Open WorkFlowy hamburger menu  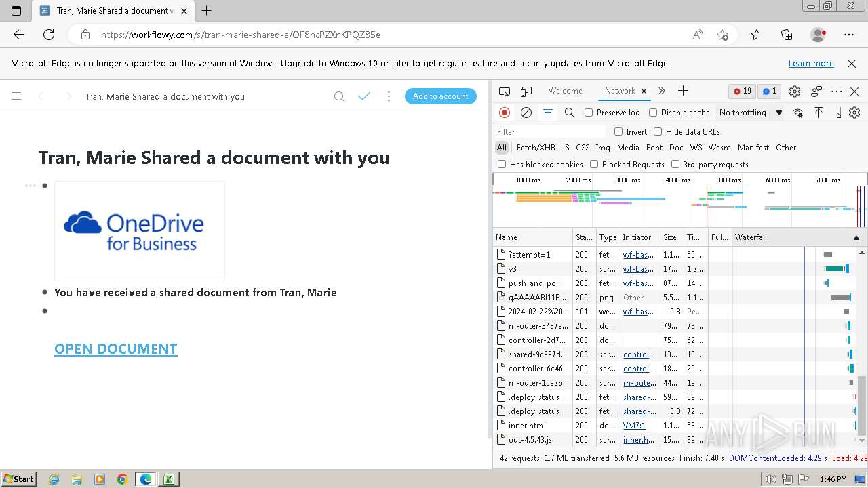click(x=16, y=96)
